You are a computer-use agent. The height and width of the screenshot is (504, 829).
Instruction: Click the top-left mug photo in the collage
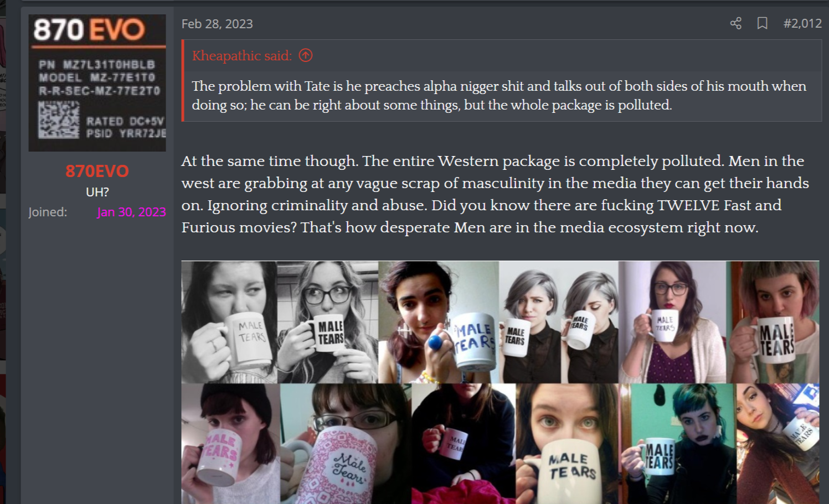tap(229, 322)
